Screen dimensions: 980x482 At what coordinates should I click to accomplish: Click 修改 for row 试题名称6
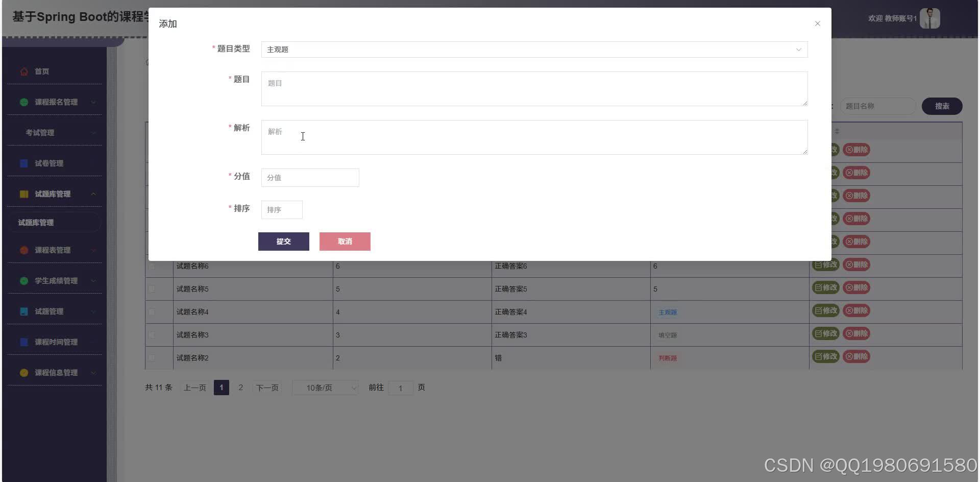point(826,264)
